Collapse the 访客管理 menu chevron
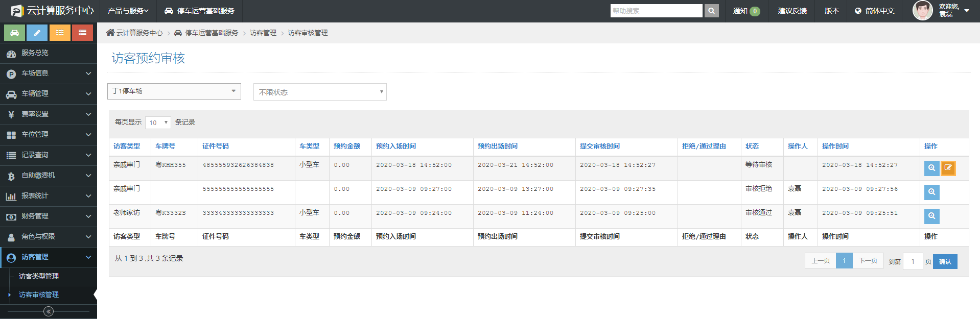The image size is (980, 319). (88, 257)
